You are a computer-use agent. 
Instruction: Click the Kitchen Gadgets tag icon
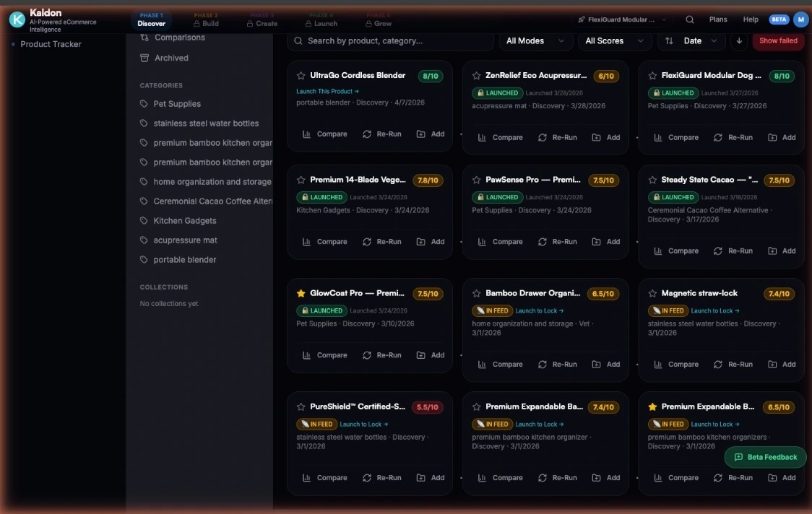click(x=144, y=220)
